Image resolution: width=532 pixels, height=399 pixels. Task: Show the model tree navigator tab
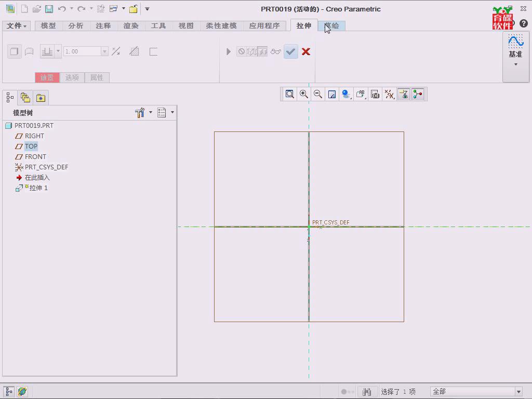tap(10, 98)
